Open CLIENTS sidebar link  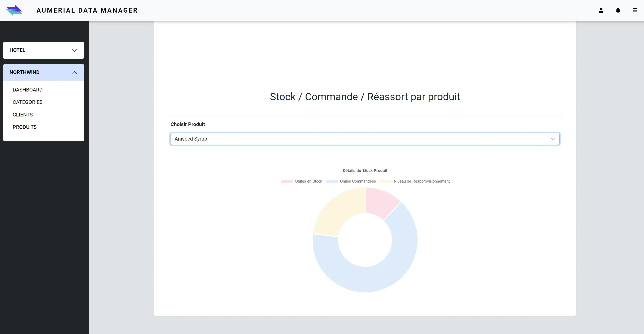[23, 115]
